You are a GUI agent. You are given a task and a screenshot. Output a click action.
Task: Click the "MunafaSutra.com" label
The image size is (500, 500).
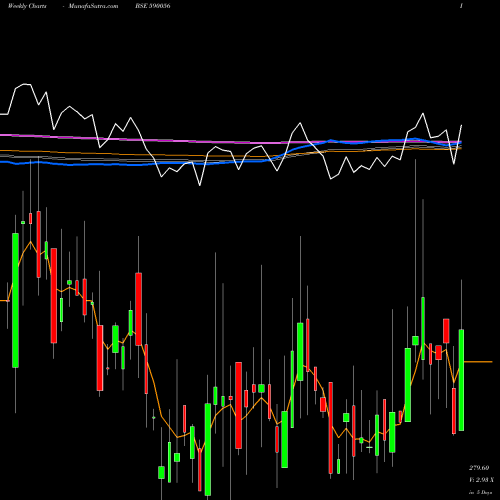tap(93, 6)
